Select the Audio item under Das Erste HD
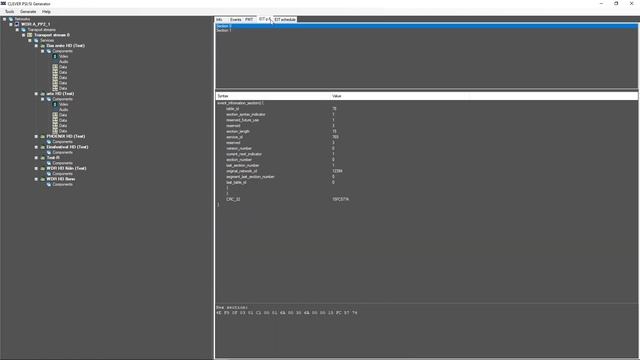Screen dimensions: 640x360 64,62
